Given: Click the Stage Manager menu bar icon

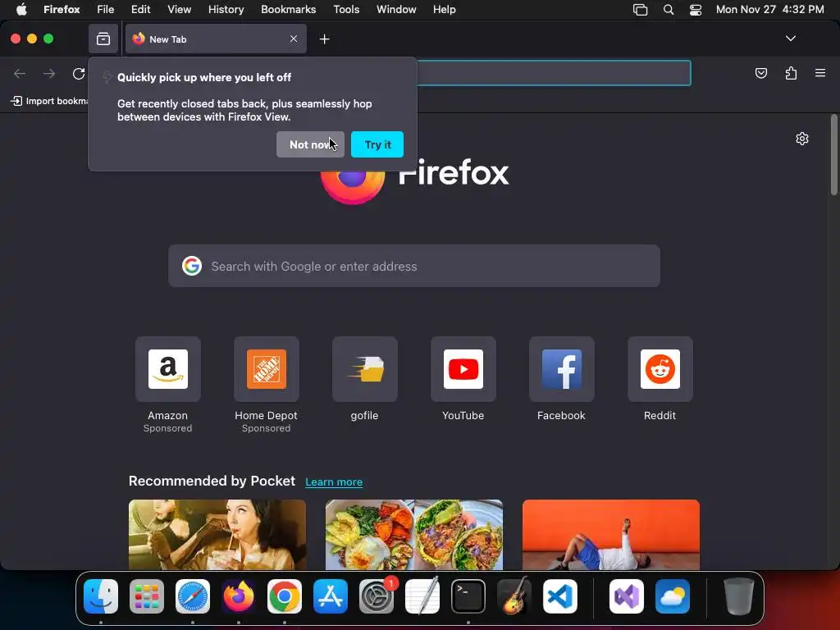Looking at the screenshot, I should [640, 10].
